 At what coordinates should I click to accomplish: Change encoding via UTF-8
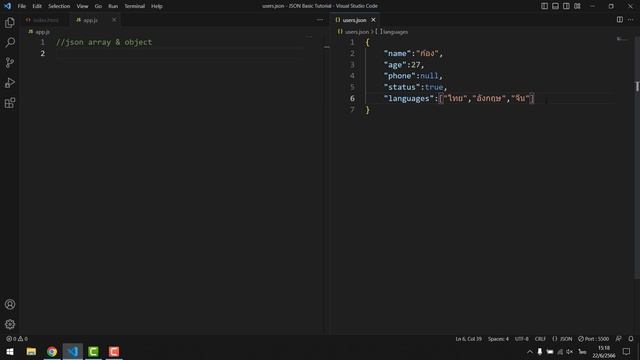pos(522,339)
